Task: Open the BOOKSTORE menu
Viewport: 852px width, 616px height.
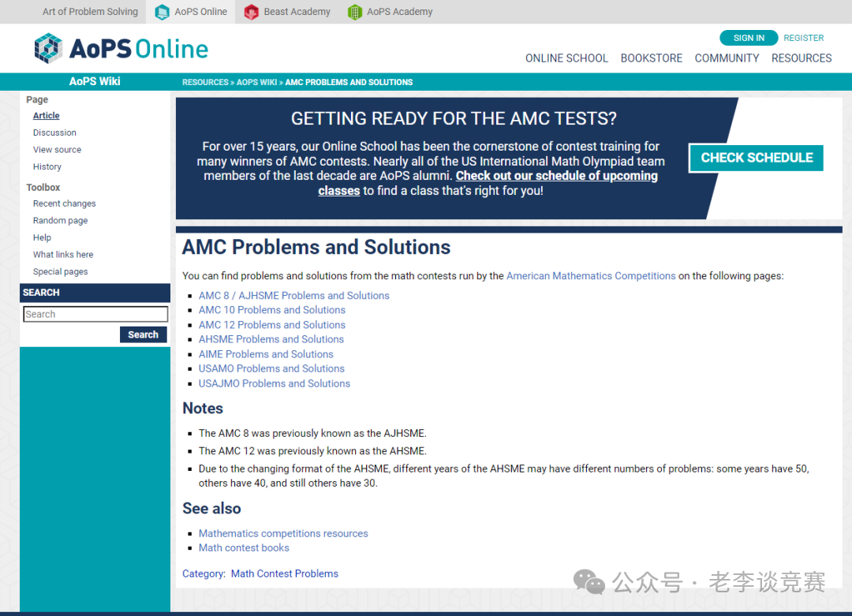Action: point(651,58)
